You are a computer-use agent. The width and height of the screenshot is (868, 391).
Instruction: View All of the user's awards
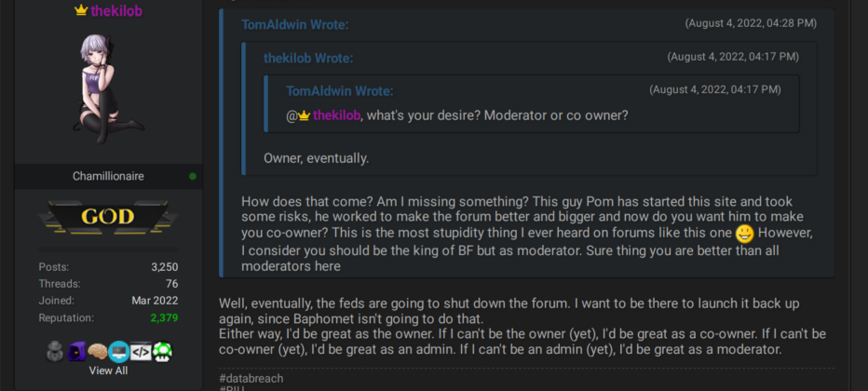click(x=108, y=371)
